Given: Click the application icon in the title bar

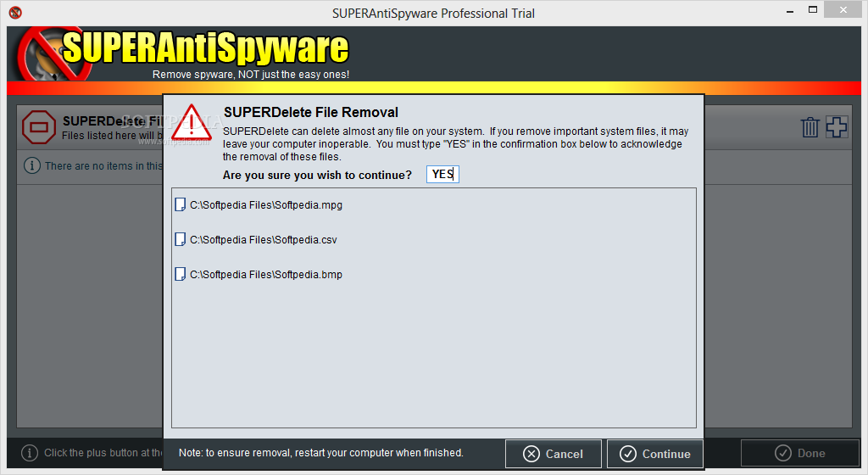Looking at the screenshot, I should pyautogui.click(x=15, y=12).
